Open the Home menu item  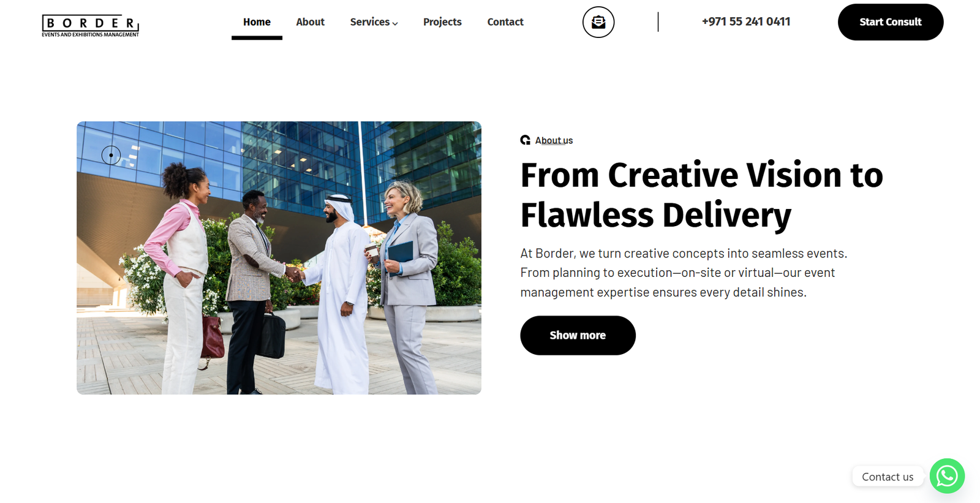coord(257,22)
